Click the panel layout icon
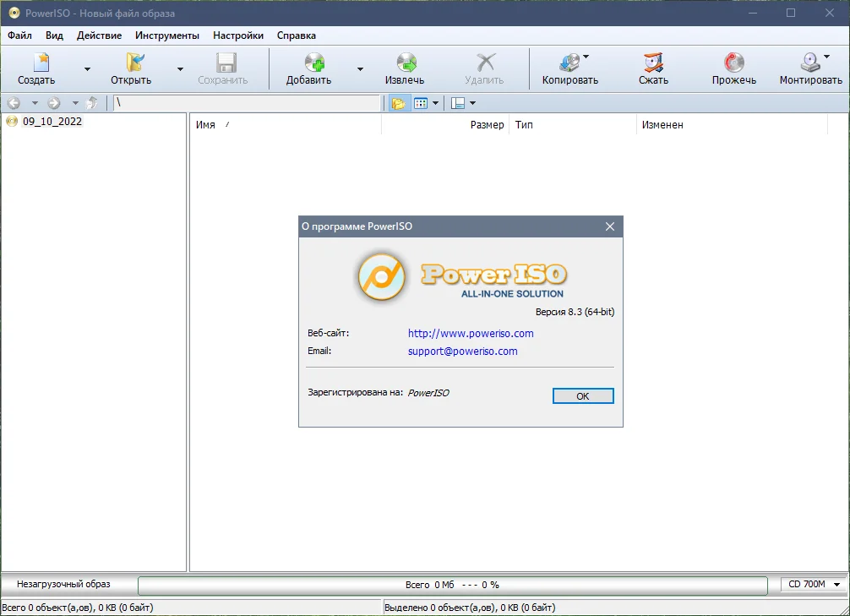 click(458, 103)
